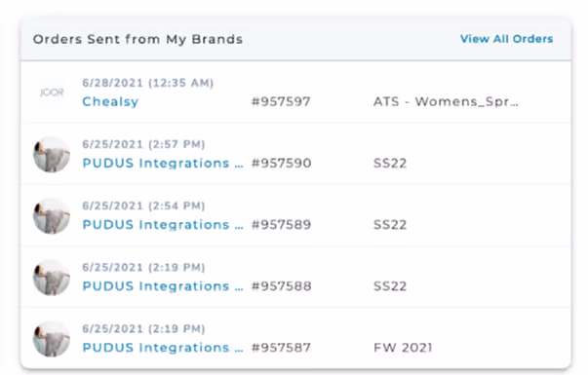
Task: Click the 6/25/2021 (2:57 PM) timestamp
Action: tap(143, 144)
